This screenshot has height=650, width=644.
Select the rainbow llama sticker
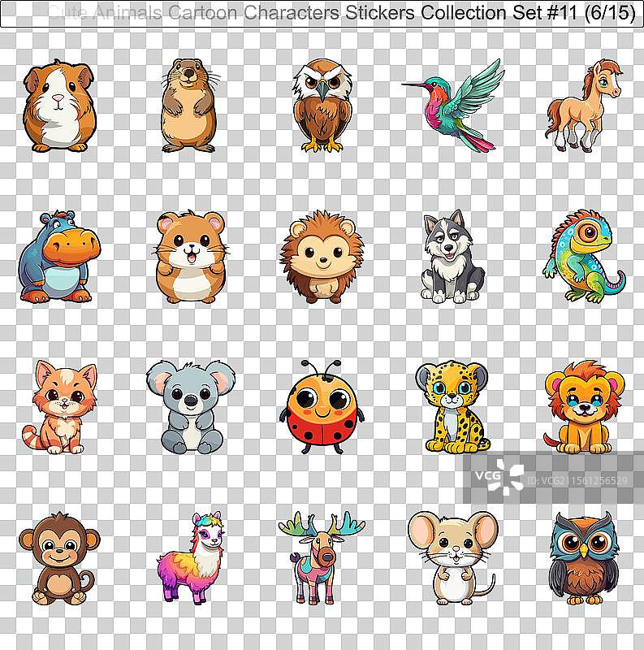pyautogui.click(x=191, y=557)
